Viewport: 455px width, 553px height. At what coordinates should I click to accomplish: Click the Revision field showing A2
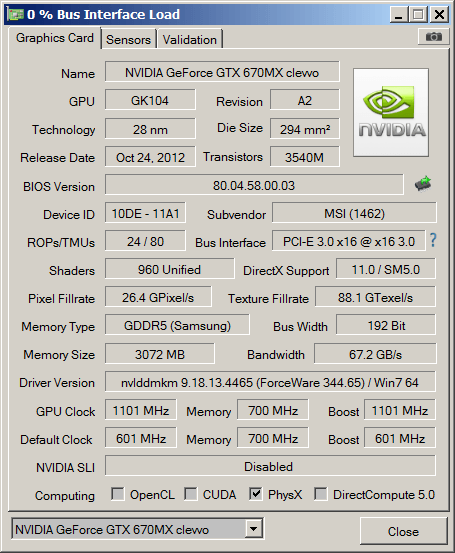[305, 100]
